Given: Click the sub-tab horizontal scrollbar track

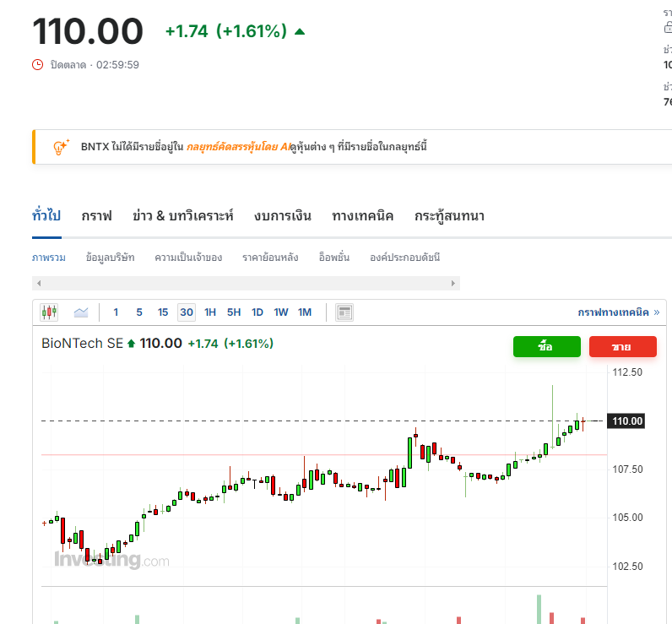Looking at the screenshot, I should pos(246,283).
